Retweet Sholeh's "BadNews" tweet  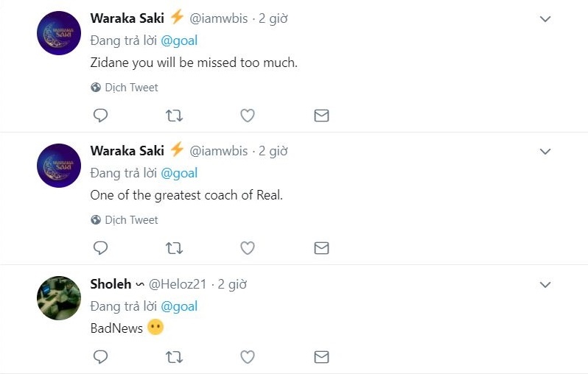click(175, 357)
